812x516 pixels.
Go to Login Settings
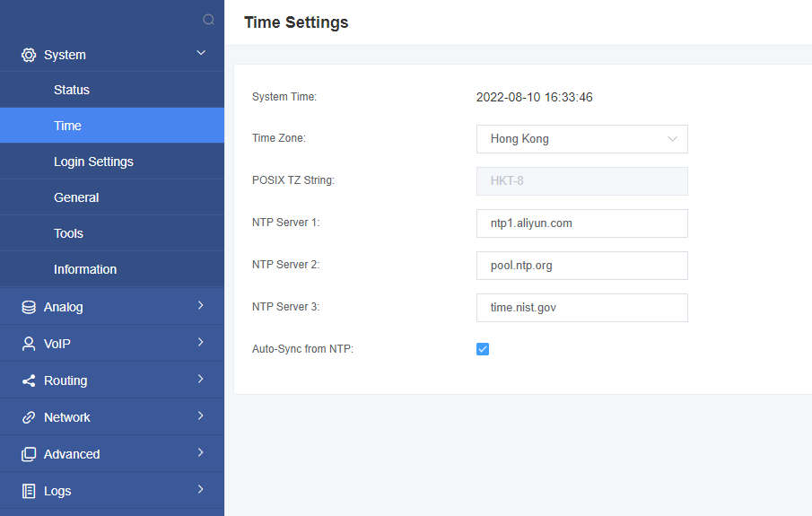point(112,162)
